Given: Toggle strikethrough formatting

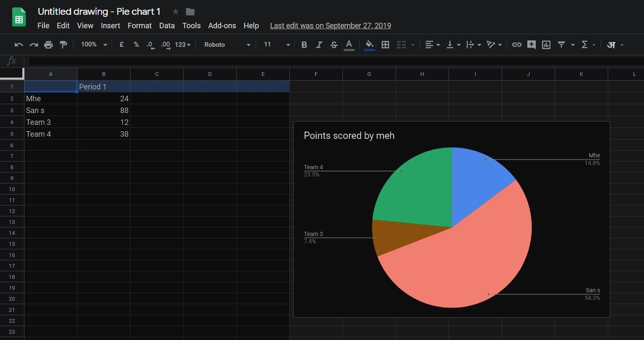Looking at the screenshot, I should pyautogui.click(x=334, y=44).
